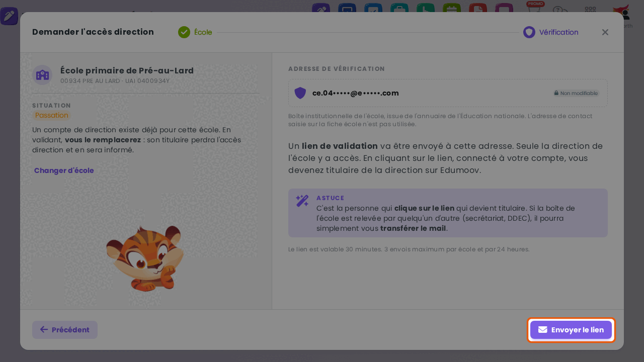Click the left arrow icon in Précédent
The height and width of the screenshot is (362, 644).
pyautogui.click(x=44, y=330)
